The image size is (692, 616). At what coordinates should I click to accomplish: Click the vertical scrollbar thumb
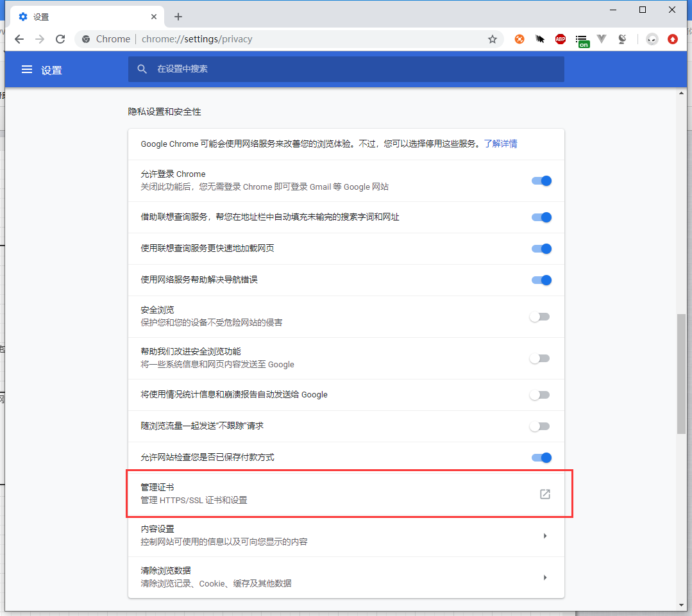(681, 374)
